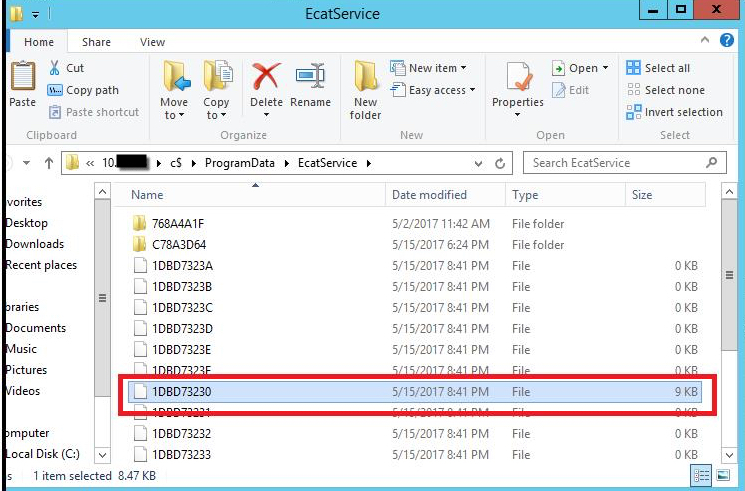Open the 768A4A1F folder
The image size is (745, 491).
[181, 224]
